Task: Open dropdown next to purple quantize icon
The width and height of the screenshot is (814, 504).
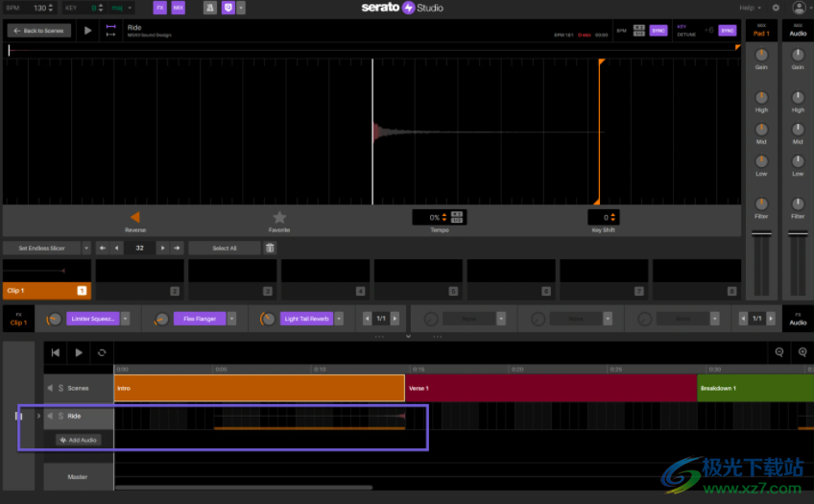Action: [241, 8]
